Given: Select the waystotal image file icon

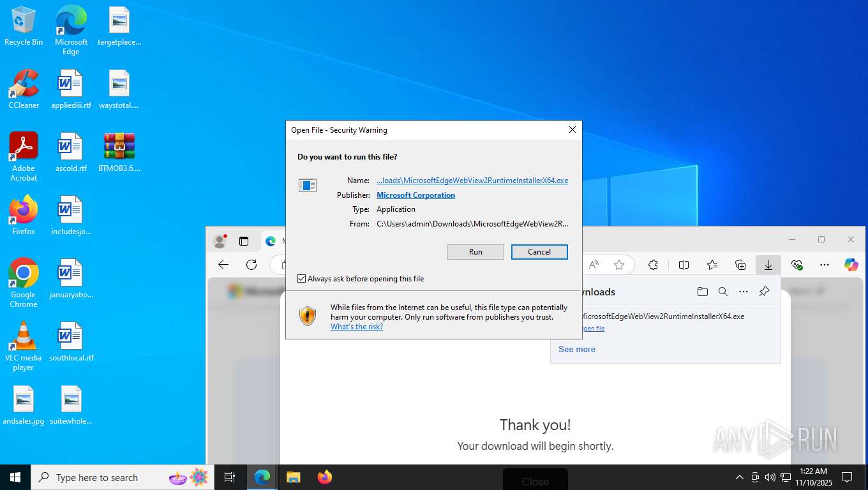Looking at the screenshot, I should click(x=119, y=89).
